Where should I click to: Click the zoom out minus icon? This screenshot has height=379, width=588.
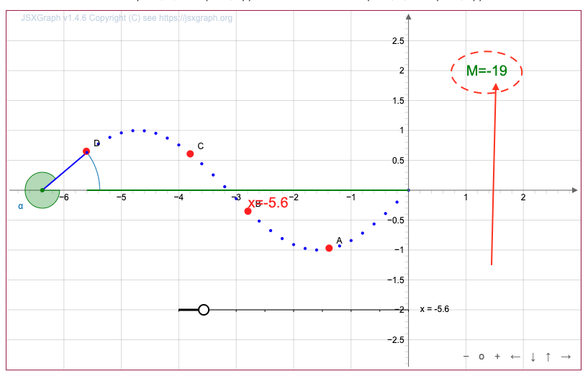[466, 357]
